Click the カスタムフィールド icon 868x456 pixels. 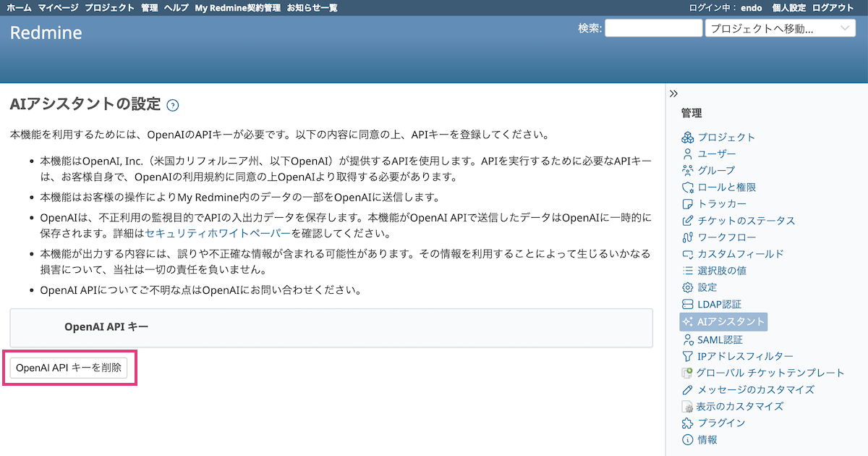tap(687, 254)
